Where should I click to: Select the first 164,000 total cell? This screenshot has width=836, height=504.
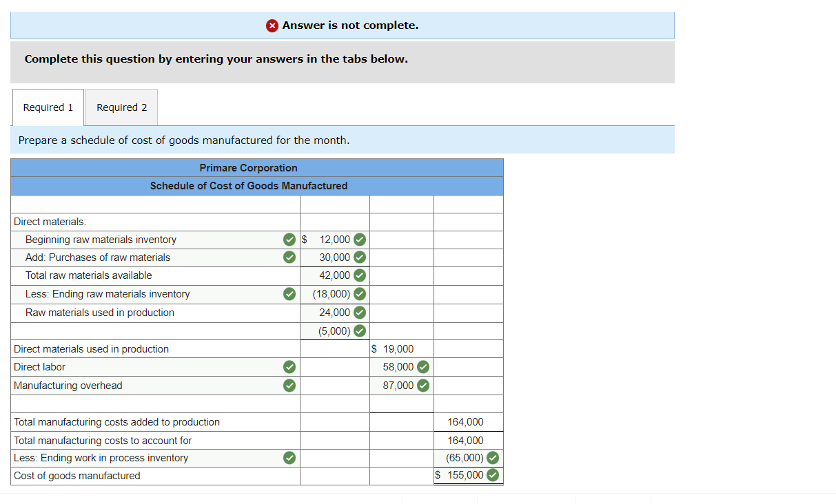click(468, 422)
